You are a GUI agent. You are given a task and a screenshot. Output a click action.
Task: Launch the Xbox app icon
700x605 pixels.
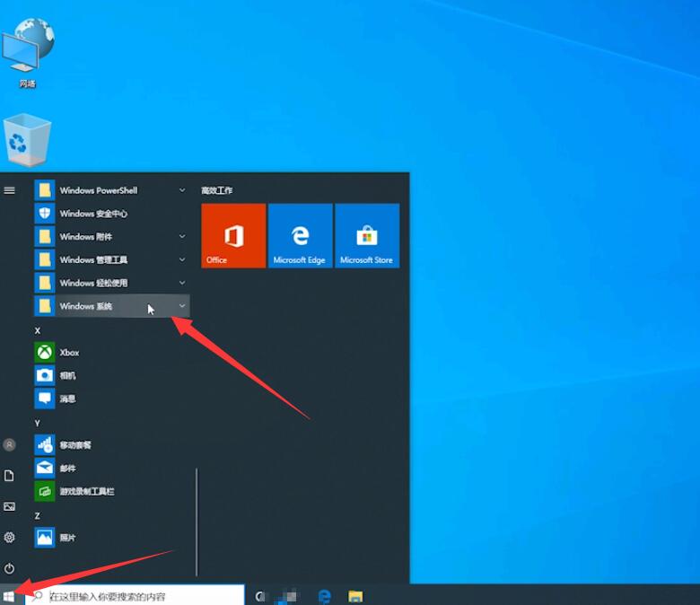(x=45, y=352)
